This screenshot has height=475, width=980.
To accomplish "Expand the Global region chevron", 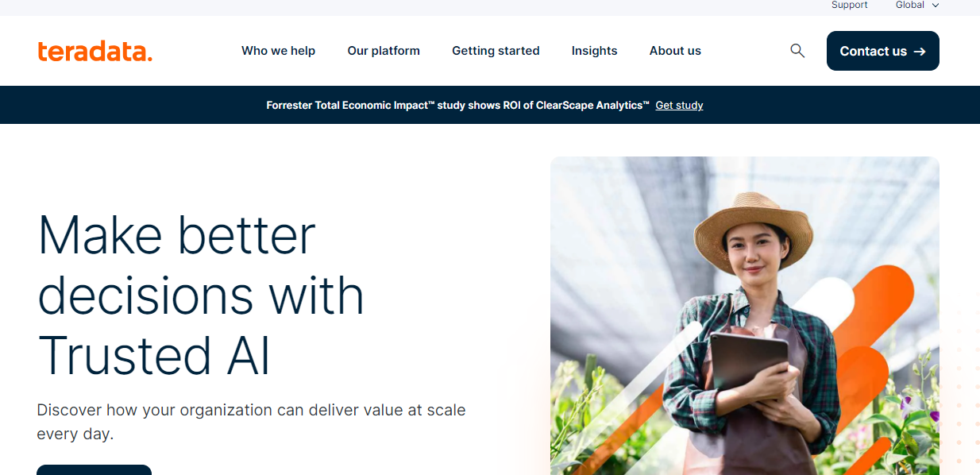I will click(936, 6).
